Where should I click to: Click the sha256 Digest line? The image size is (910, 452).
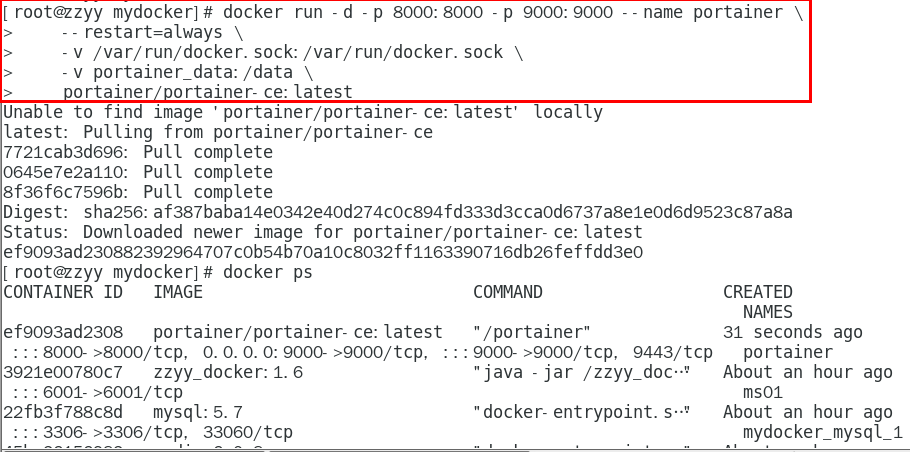pyautogui.click(x=398, y=212)
